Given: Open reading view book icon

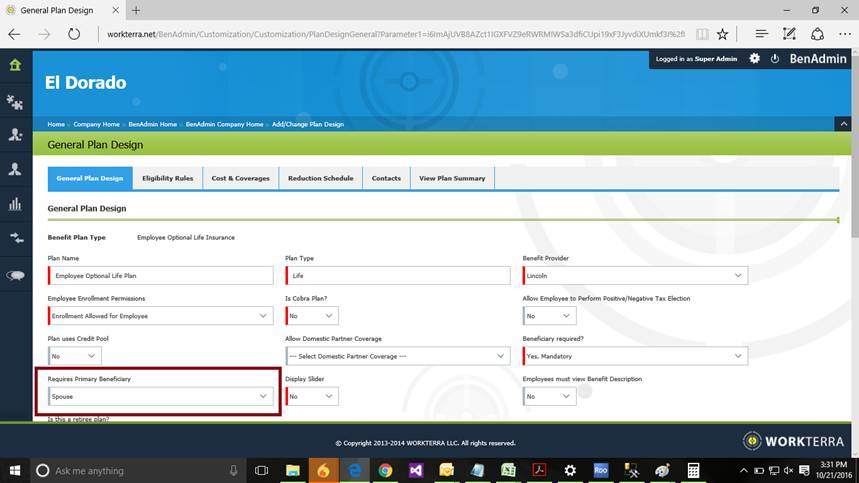Looking at the screenshot, I should [x=702, y=34].
